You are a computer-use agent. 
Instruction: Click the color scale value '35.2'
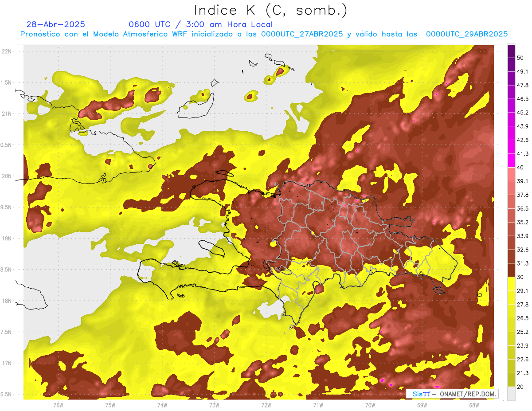click(x=523, y=222)
